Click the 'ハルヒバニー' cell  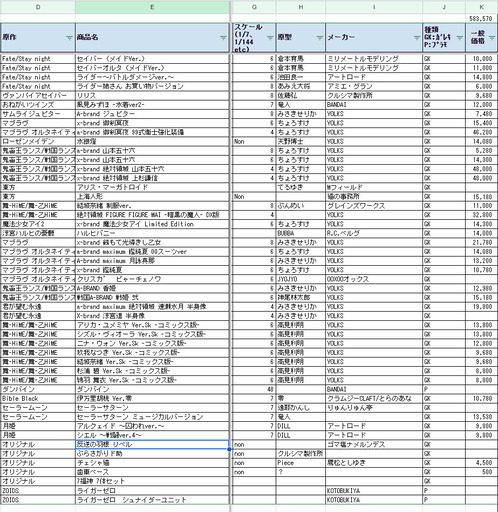tap(152, 233)
